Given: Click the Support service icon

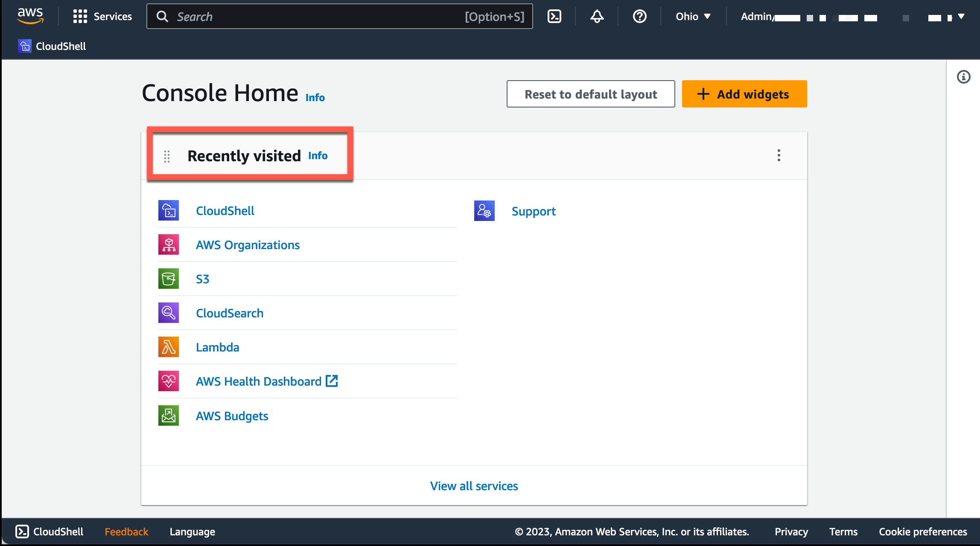Looking at the screenshot, I should 484,210.
